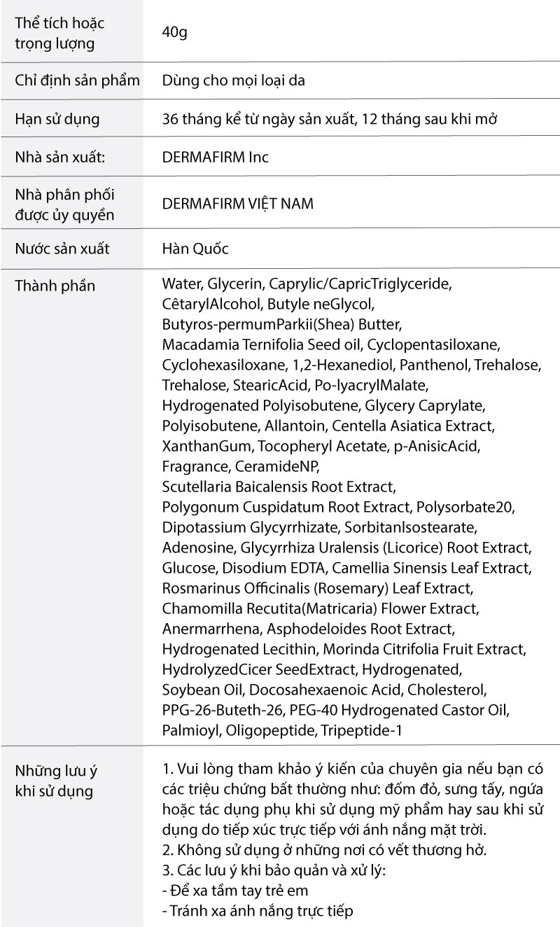Screen dimensions: 560x927
Task: Click the 'Thành phần' ingredients label
Action: tap(55, 286)
